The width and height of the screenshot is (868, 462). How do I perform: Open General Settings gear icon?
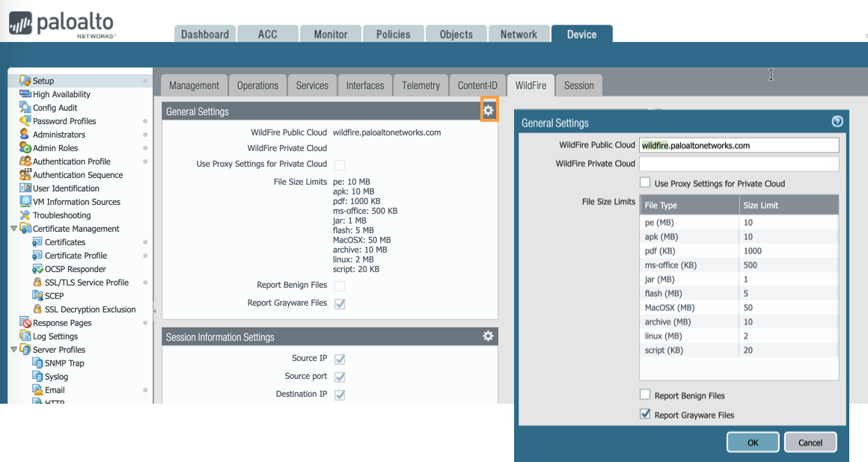488,111
